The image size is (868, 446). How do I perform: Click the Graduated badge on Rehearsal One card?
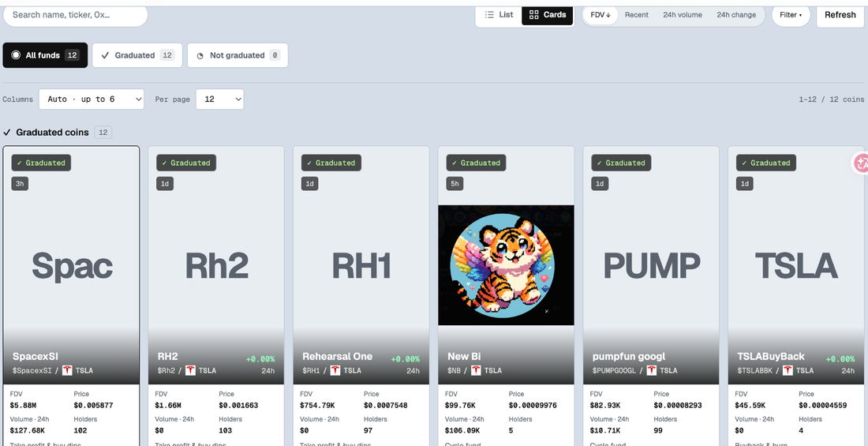(331, 163)
